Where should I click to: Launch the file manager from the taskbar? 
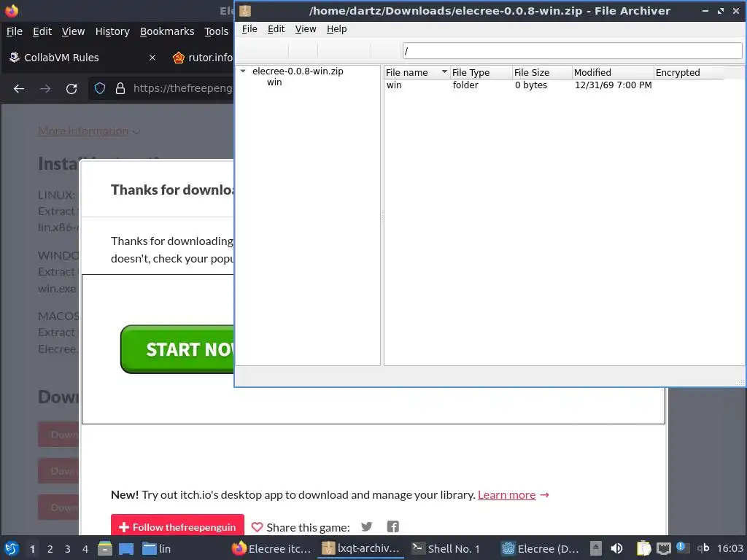point(105,548)
